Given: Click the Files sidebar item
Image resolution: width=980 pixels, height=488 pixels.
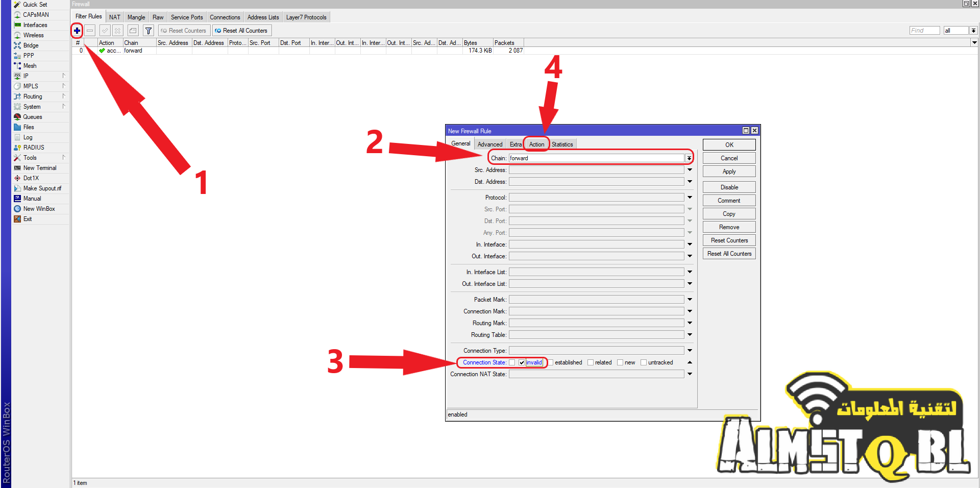Looking at the screenshot, I should click(x=29, y=127).
